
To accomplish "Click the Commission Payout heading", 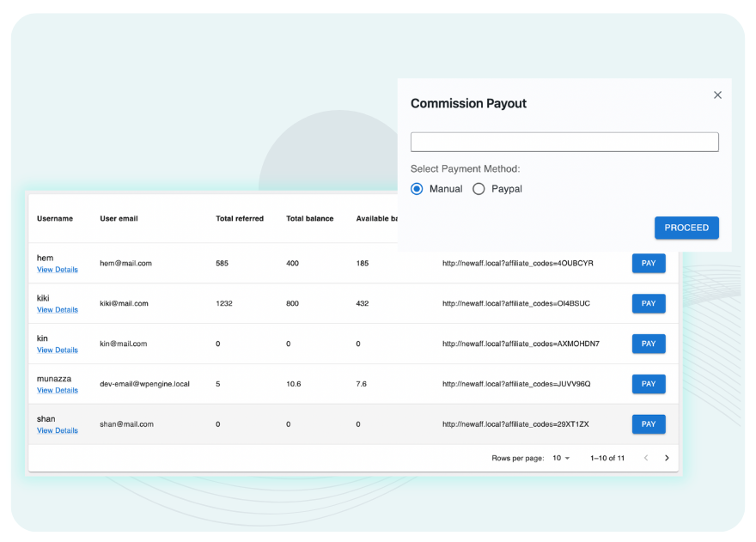I will [x=468, y=103].
